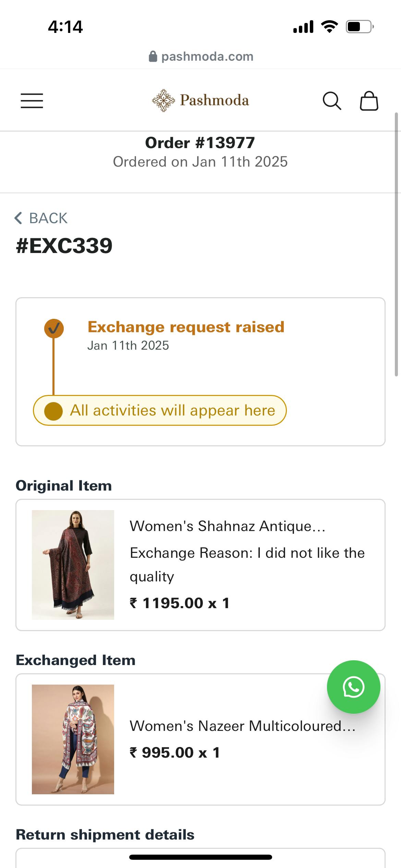Open the shopping bag cart
The image size is (401, 868).
pos(369,101)
